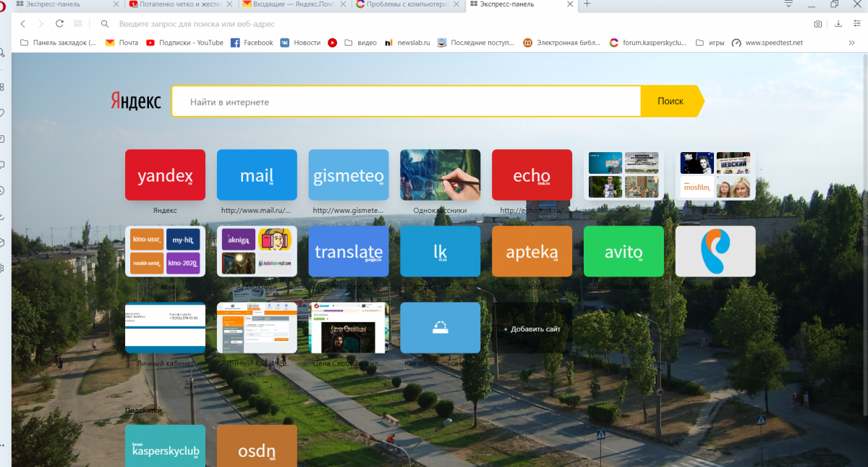Screen dimensions: 868x467
Task: Open the Новости VK bookmark
Action: pos(300,43)
